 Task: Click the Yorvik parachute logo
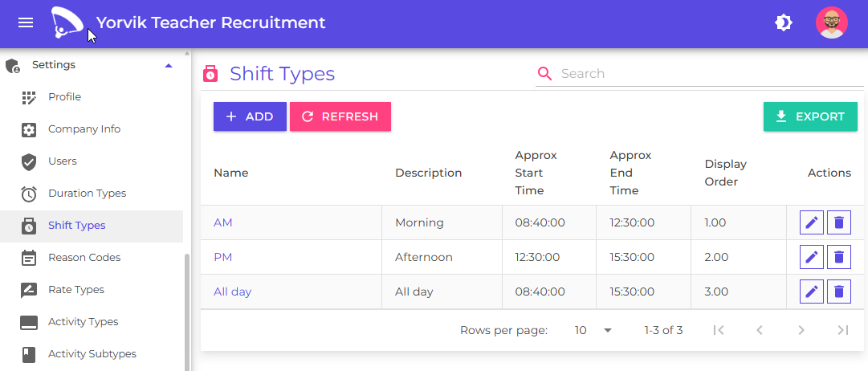click(67, 22)
